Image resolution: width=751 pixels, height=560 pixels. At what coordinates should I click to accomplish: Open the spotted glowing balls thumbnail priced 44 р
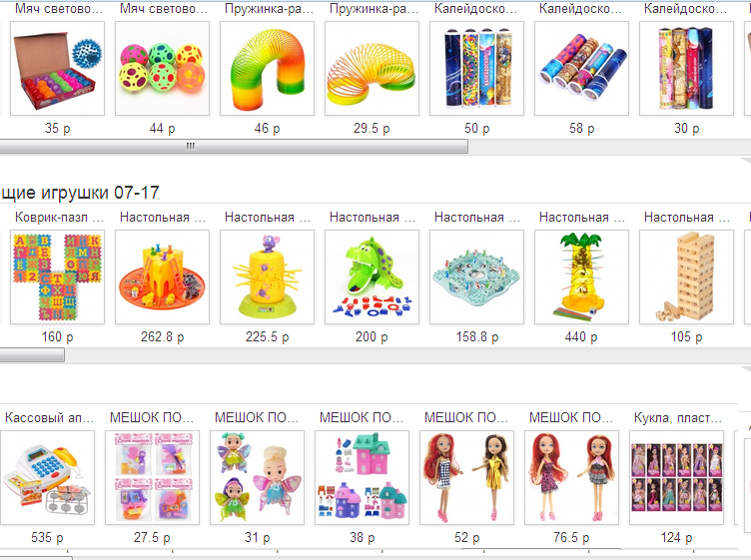coord(163,69)
